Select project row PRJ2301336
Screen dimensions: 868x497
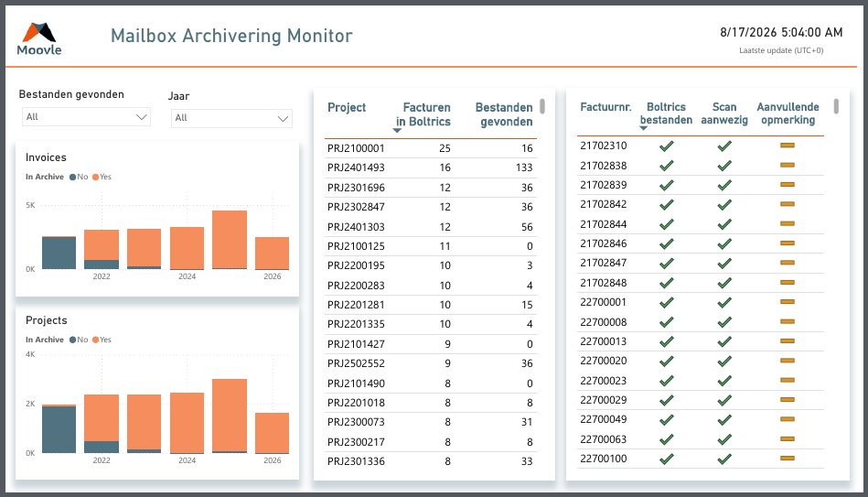click(431, 461)
